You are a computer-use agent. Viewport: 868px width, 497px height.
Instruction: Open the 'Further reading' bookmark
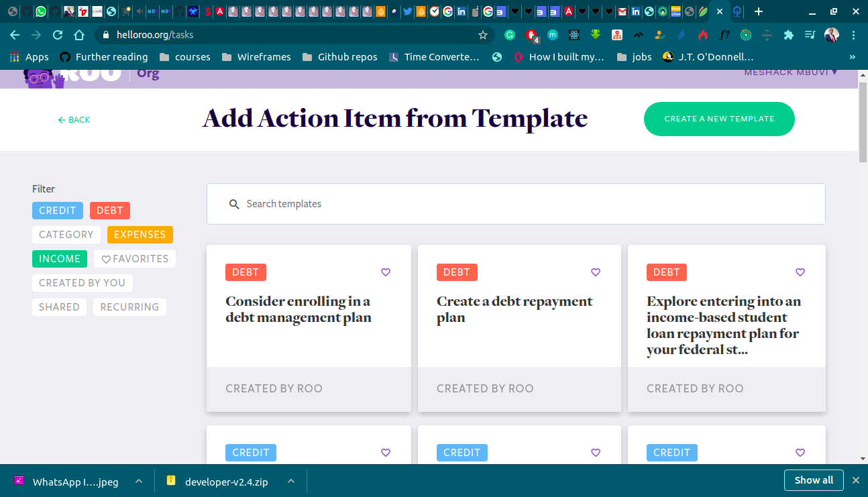point(104,57)
